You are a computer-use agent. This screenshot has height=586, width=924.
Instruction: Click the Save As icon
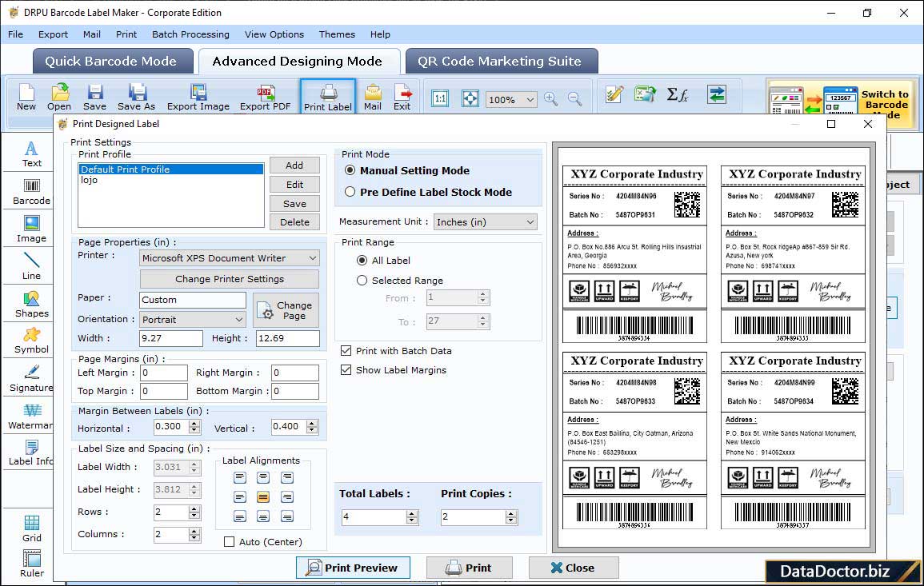(136, 98)
